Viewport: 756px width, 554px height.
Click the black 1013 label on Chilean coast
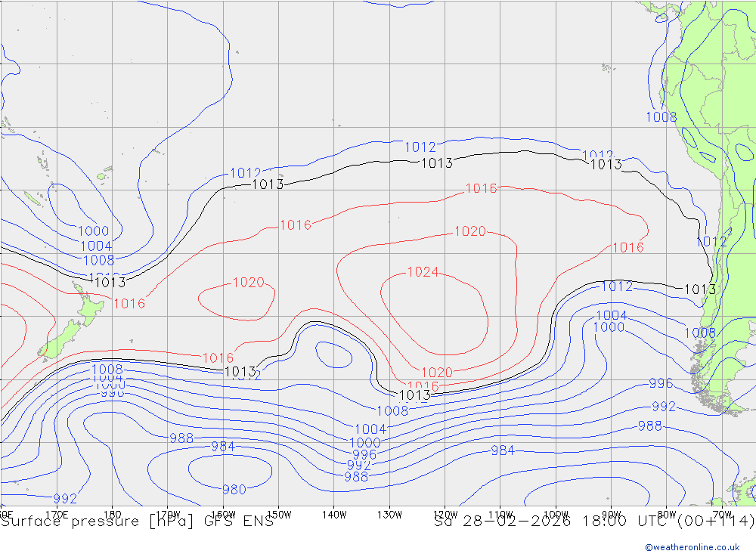(700, 289)
